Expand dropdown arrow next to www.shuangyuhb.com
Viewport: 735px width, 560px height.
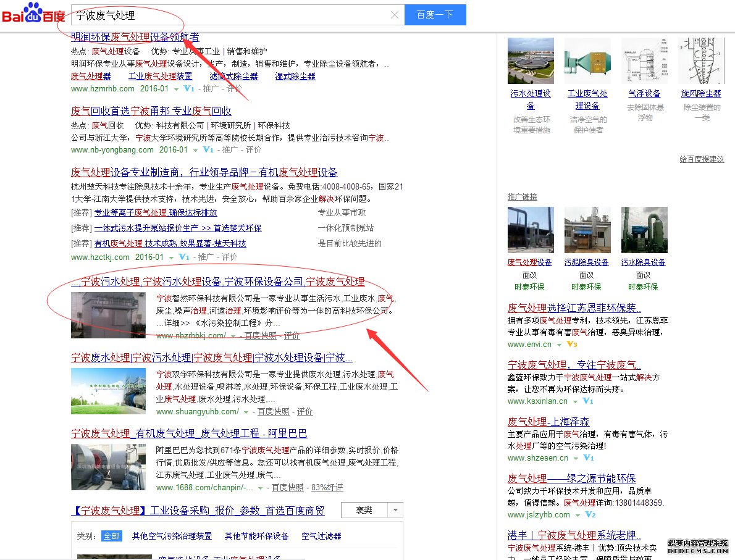coord(246,412)
